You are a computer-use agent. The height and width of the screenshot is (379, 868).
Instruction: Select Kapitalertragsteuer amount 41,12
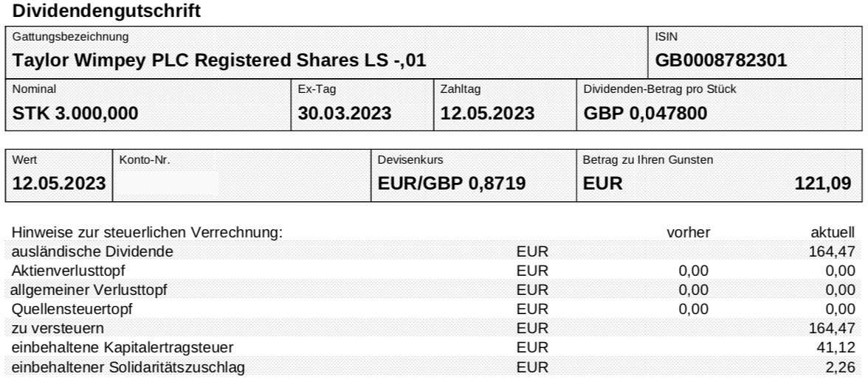point(836,347)
